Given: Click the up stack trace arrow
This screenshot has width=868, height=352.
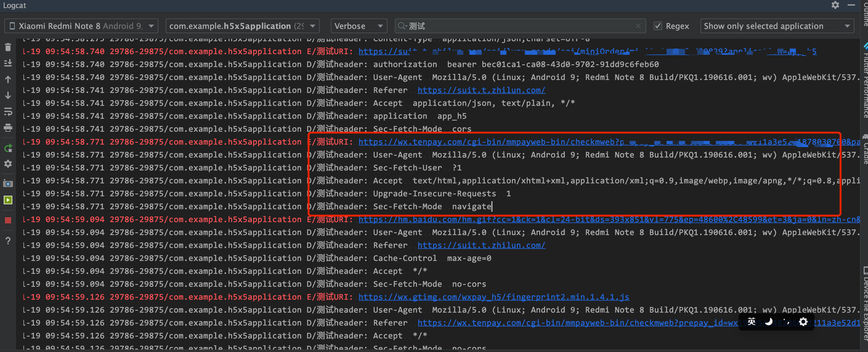Looking at the screenshot, I should 8,79.
